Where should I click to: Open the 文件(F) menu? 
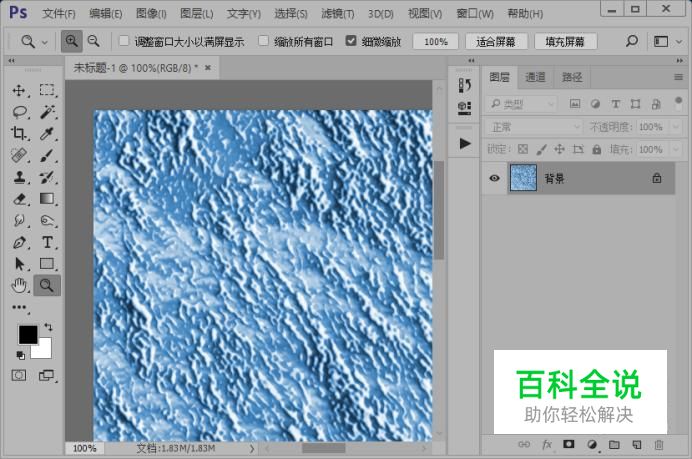59,14
